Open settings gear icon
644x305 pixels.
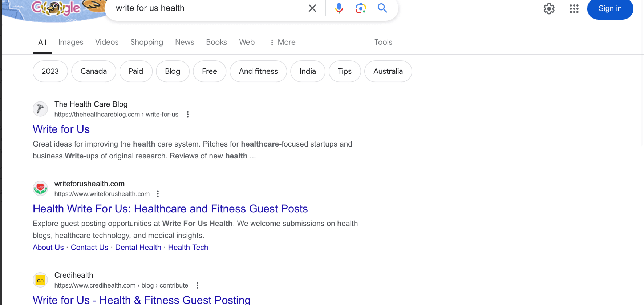549,9
